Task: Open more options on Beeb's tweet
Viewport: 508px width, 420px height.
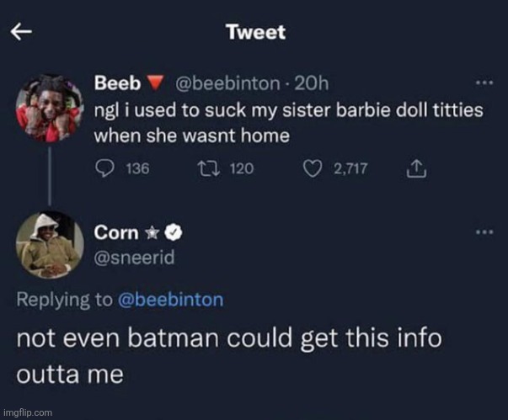Action: point(484,83)
